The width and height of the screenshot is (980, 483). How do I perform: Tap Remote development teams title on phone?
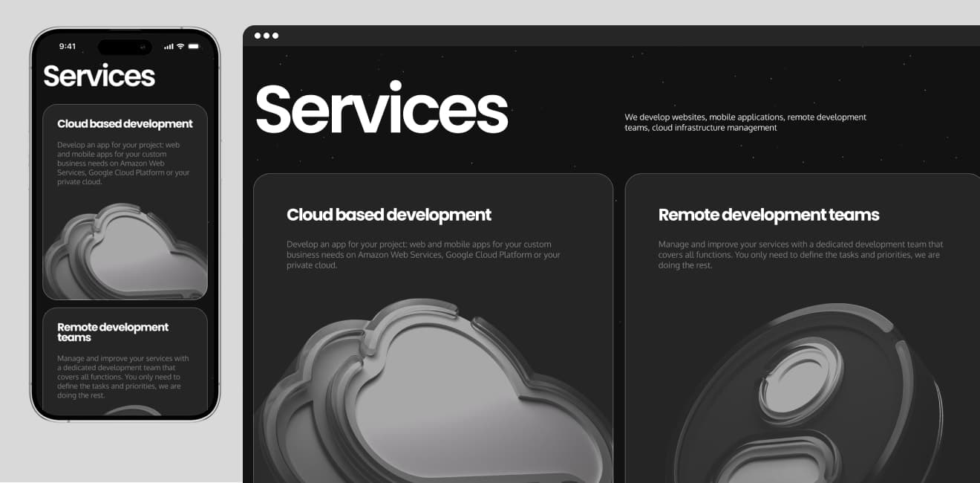pyautogui.click(x=113, y=332)
